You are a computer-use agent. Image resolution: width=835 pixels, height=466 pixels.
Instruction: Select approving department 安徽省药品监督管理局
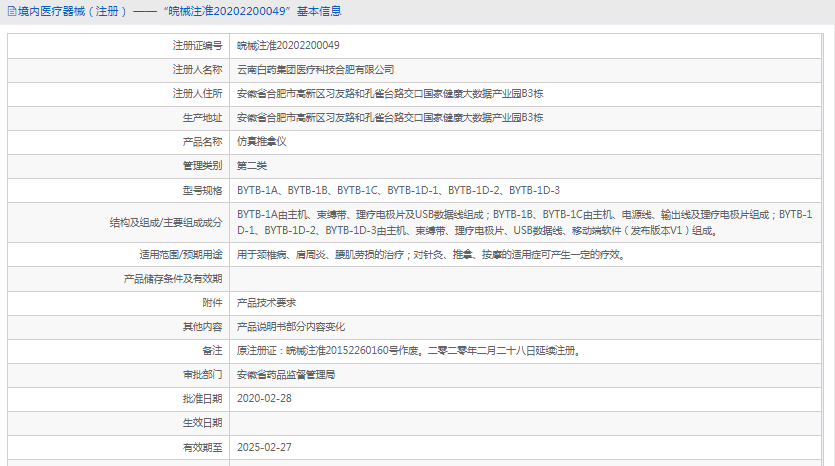coord(286,374)
